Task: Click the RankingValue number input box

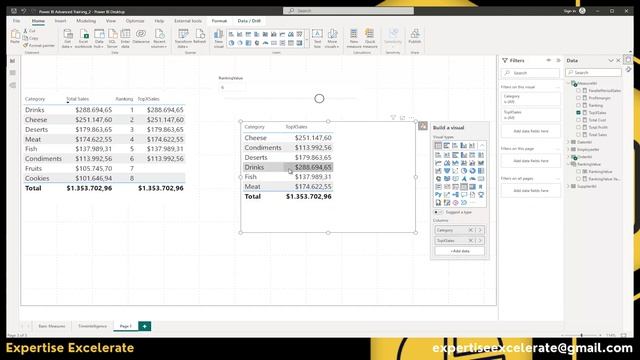Action: click(x=232, y=87)
